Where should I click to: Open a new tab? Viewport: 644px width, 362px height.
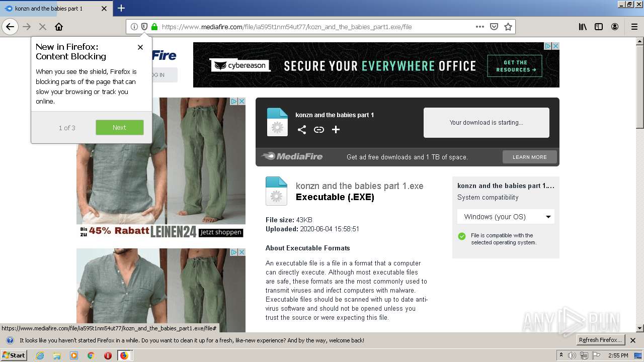121,8
